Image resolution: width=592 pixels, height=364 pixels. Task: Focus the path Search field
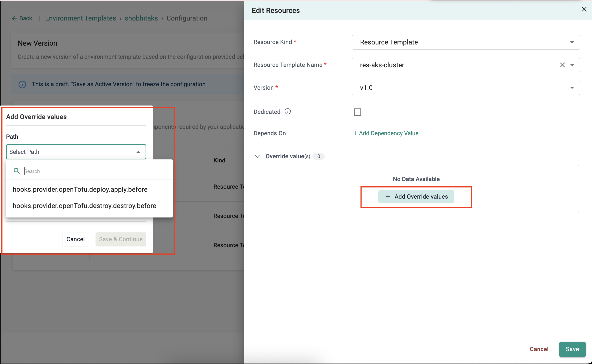[96, 171]
